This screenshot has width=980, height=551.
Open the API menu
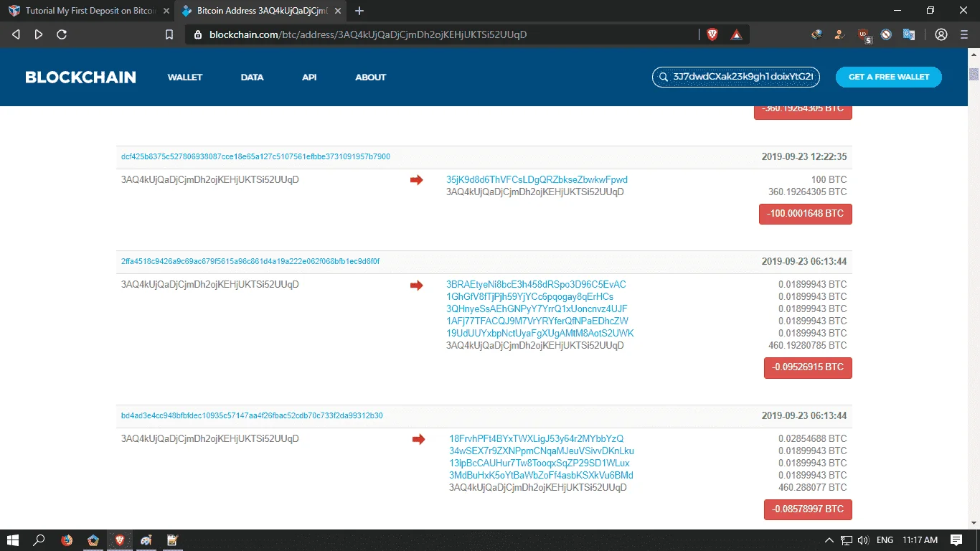309,77
